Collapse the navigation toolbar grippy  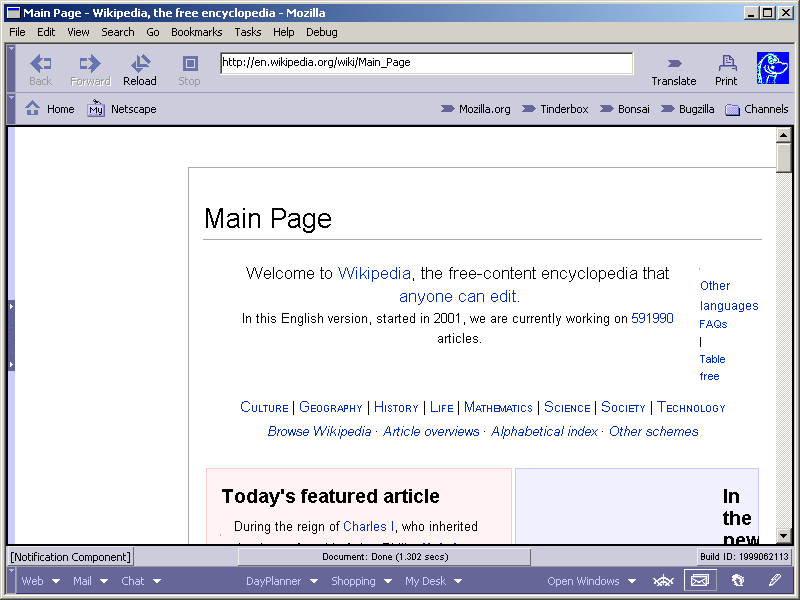(x=11, y=68)
